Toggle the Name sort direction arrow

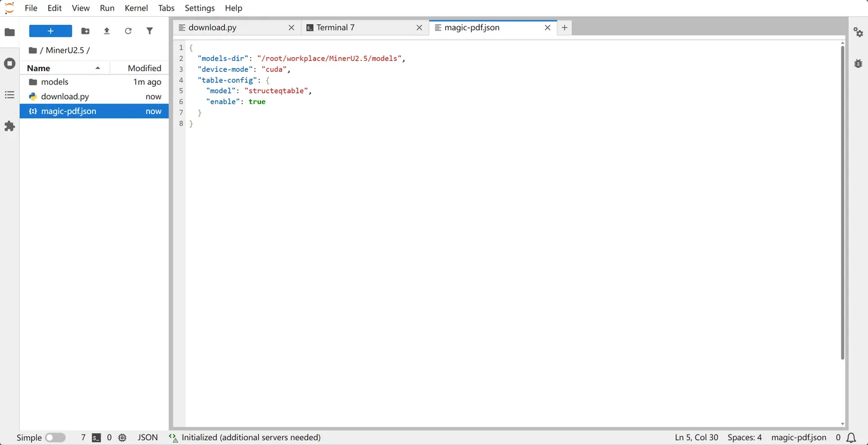(98, 68)
